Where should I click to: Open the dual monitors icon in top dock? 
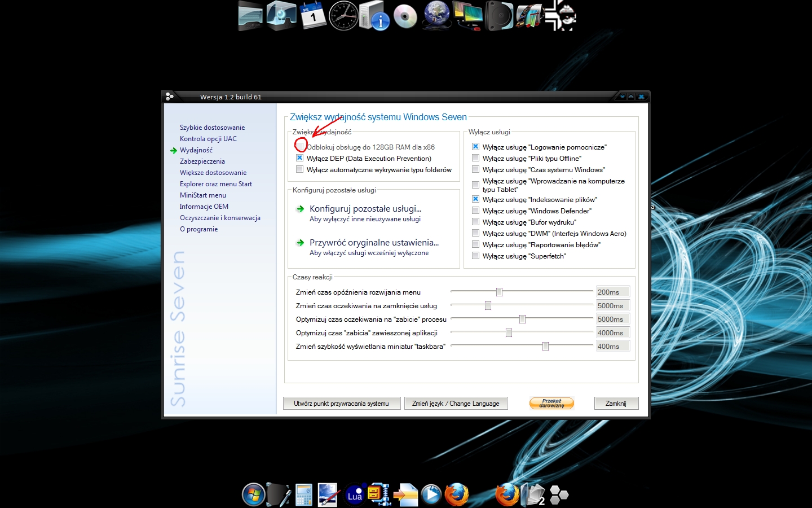click(x=469, y=16)
